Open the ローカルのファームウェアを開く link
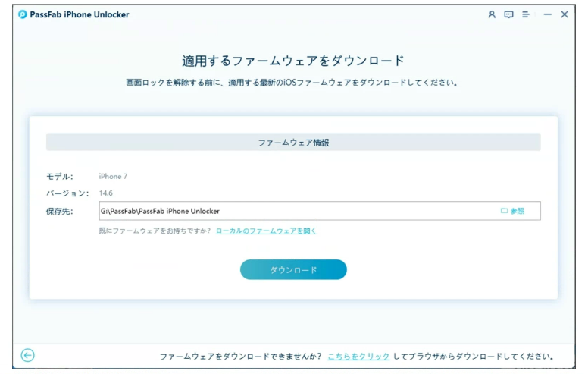 pos(266,231)
